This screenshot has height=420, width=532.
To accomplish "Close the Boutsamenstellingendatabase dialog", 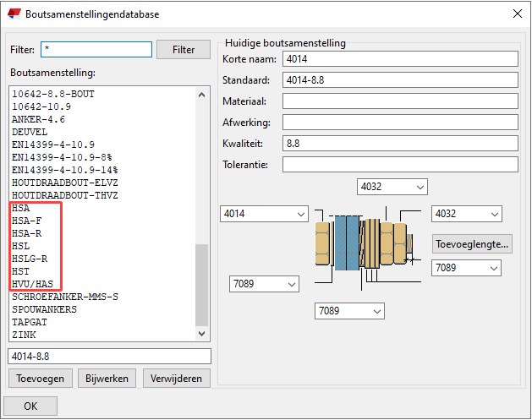I will [516, 14].
